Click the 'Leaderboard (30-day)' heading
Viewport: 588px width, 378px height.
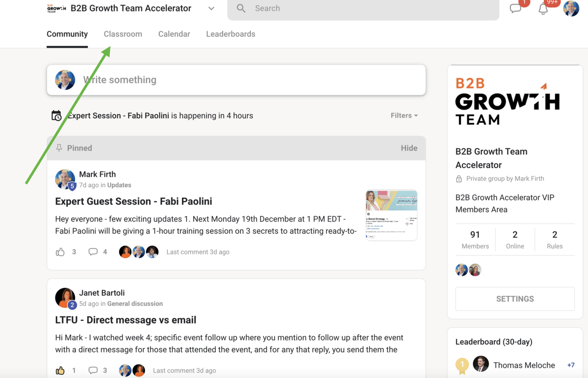click(494, 342)
